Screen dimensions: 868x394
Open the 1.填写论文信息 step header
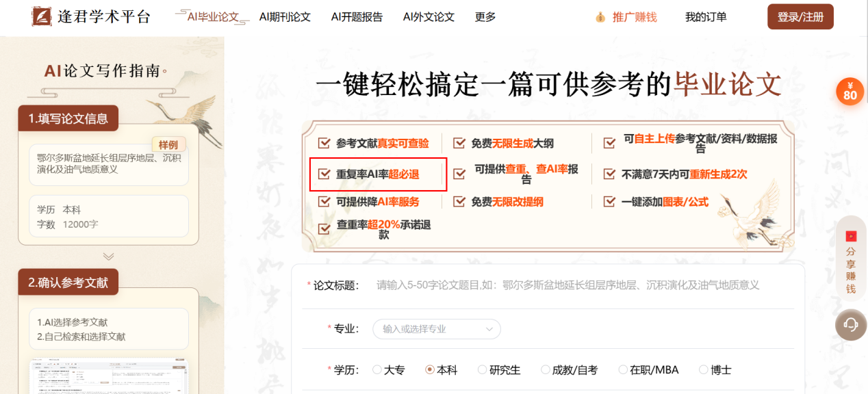pyautogui.click(x=68, y=118)
